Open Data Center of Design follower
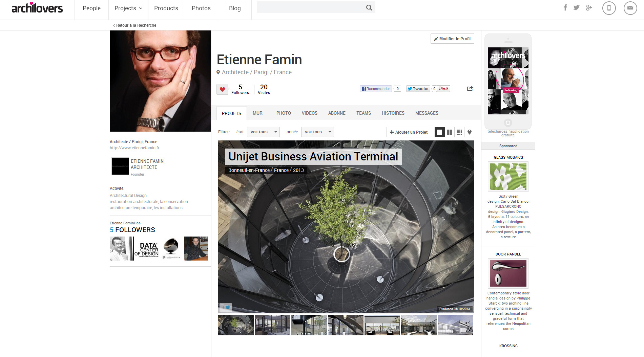 coord(146,248)
